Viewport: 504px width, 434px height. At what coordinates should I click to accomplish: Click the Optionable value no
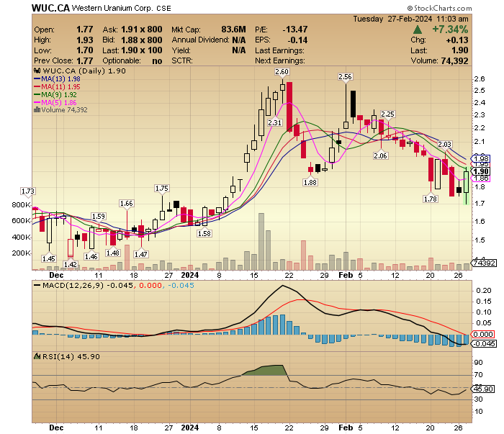(157, 61)
